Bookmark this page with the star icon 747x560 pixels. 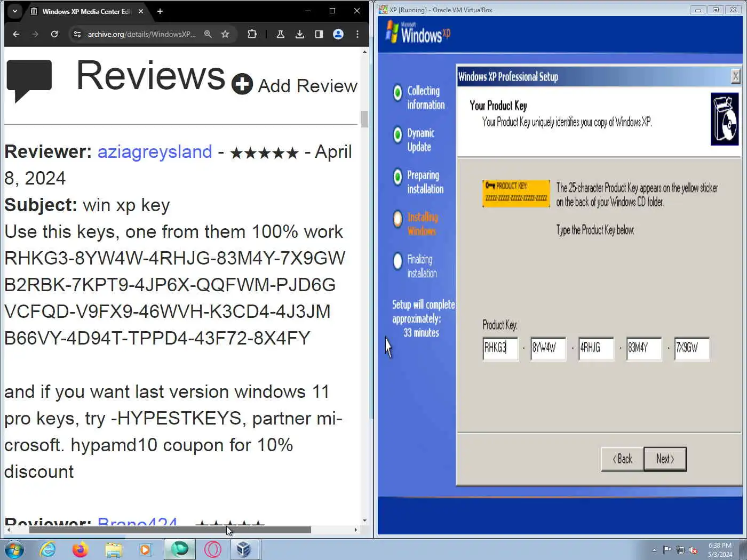(225, 34)
